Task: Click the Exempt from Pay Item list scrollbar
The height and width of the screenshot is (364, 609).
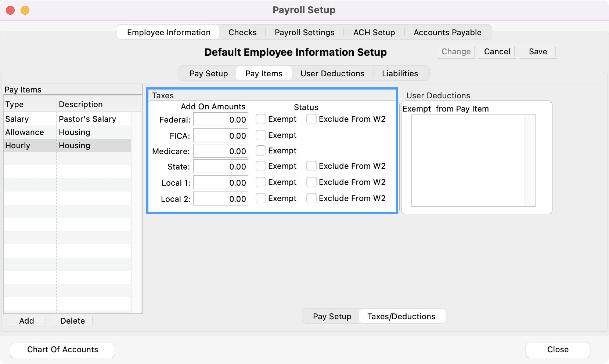Action: point(530,161)
